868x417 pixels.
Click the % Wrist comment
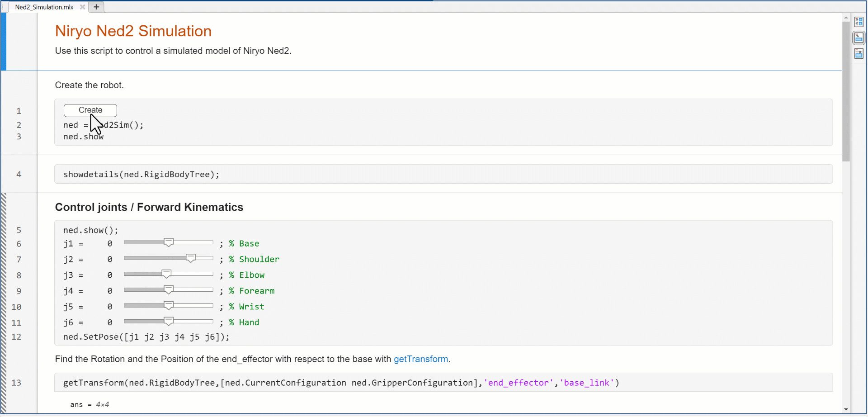click(x=246, y=307)
